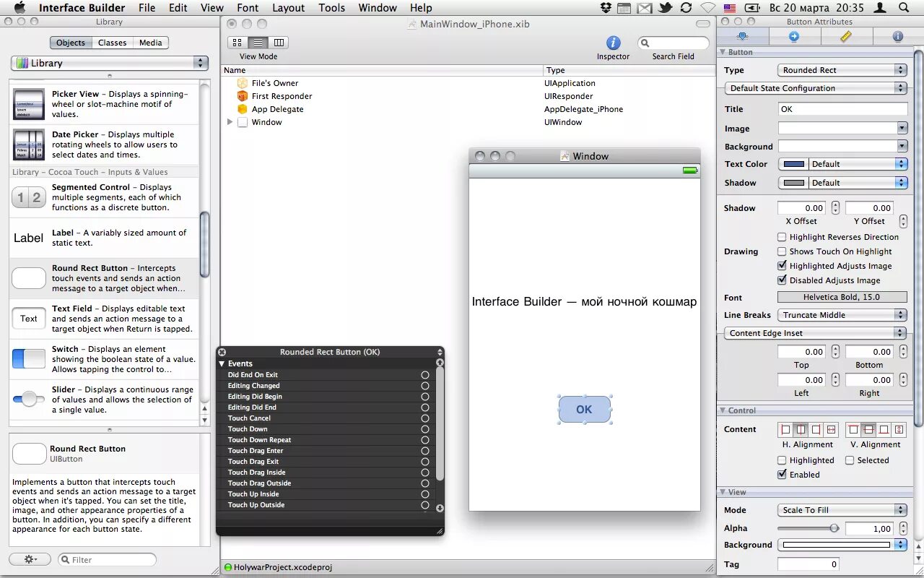Open the Twitter menu bar icon
924x578 pixels.
(664, 8)
